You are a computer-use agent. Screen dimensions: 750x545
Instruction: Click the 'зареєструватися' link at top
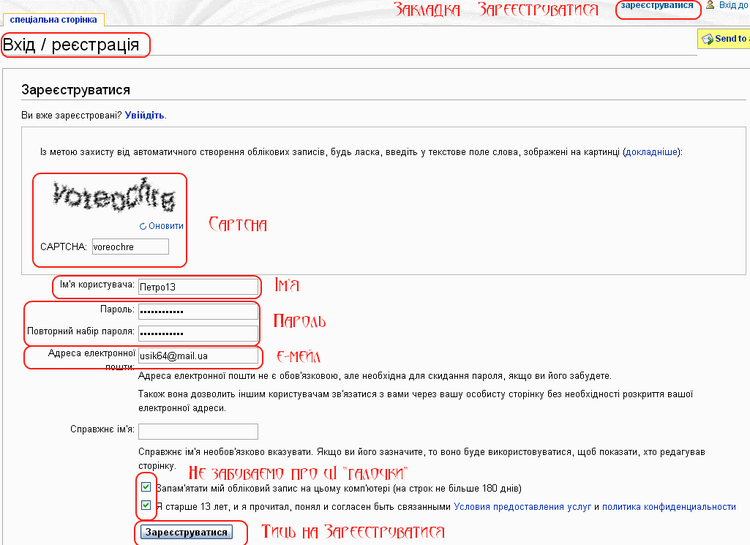(657, 5)
